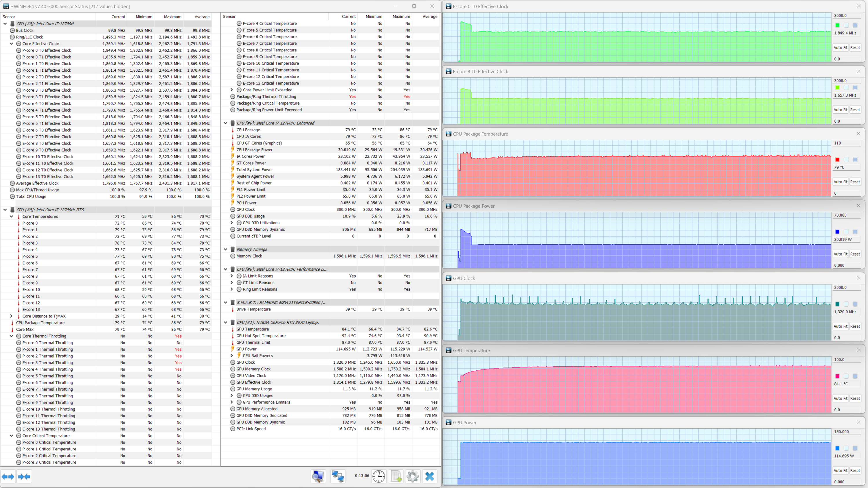Click Reset in the GPU Power graph
Viewport: 868px width, 488px height.
pyautogui.click(x=855, y=470)
